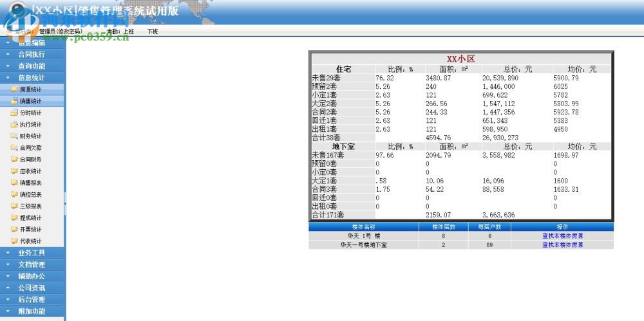Open 查找本楼体房源 for 华天一号楼地下室
The image size is (644, 321).
[562, 245]
